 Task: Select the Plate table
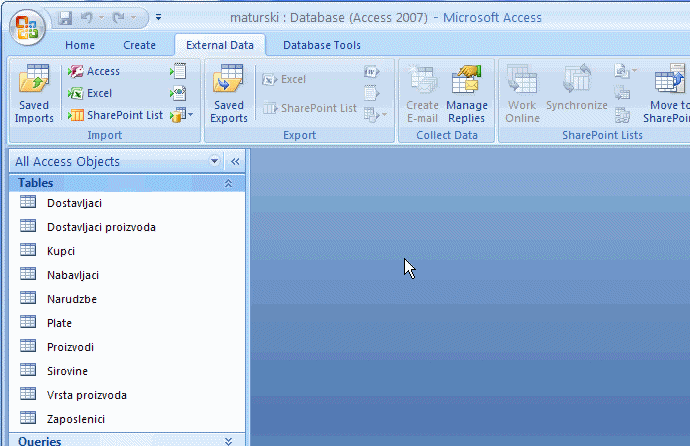point(127,323)
